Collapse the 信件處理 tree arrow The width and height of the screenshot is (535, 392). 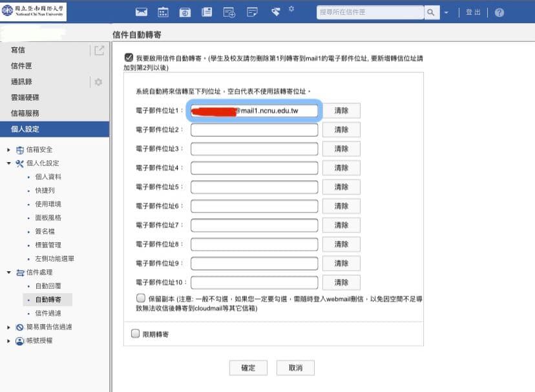click(9, 273)
